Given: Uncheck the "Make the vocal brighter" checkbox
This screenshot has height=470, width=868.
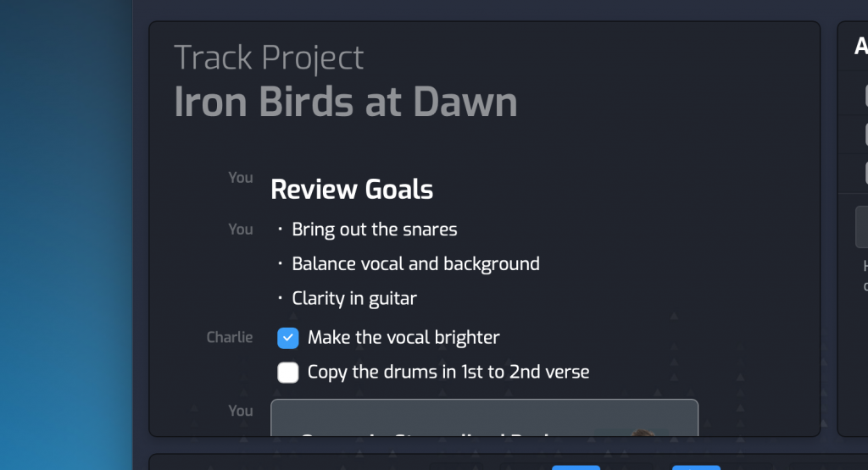Looking at the screenshot, I should pyautogui.click(x=288, y=338).
